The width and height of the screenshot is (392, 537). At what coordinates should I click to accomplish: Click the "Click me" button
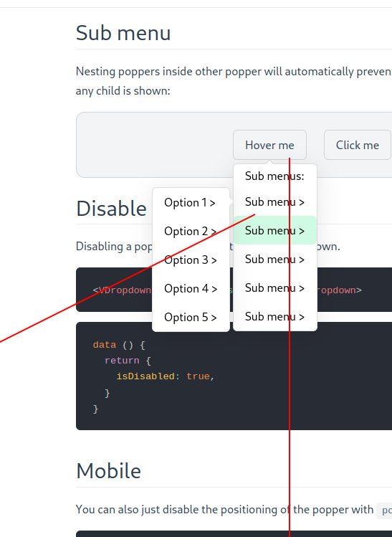[x=358, y=145]
